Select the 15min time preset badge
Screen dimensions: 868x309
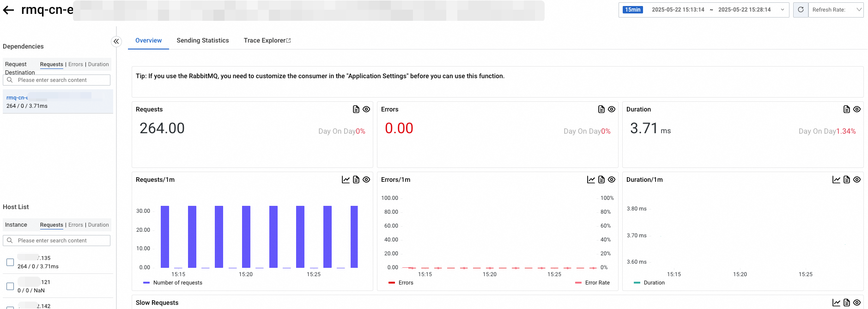633,10
